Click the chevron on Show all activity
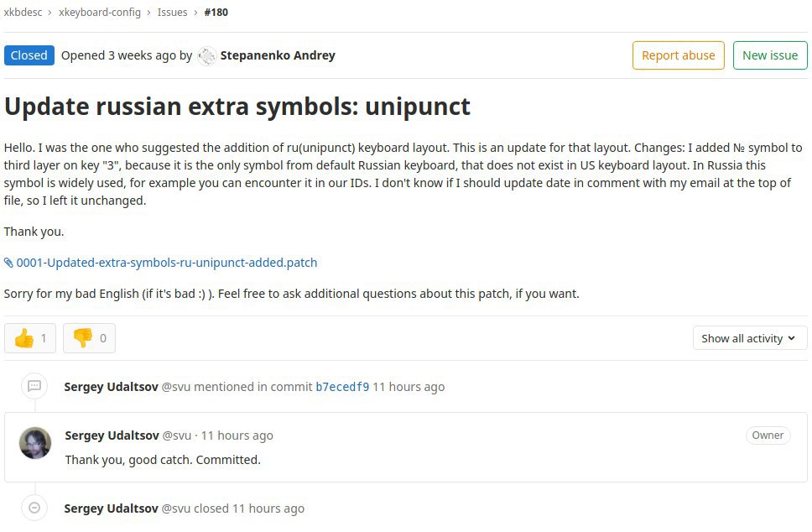Screen dimensions: 812x532 tap(791, 338)
